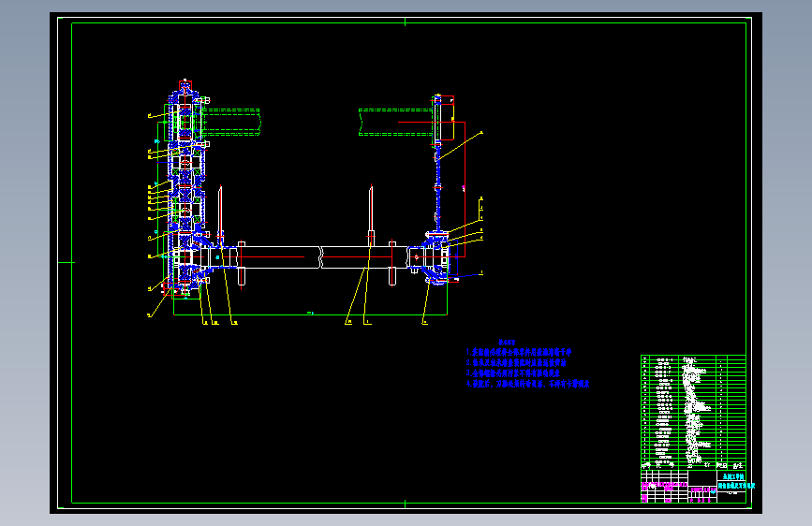
Task: Select the thin vertical rod above right housing
Action: coord(438,189)
